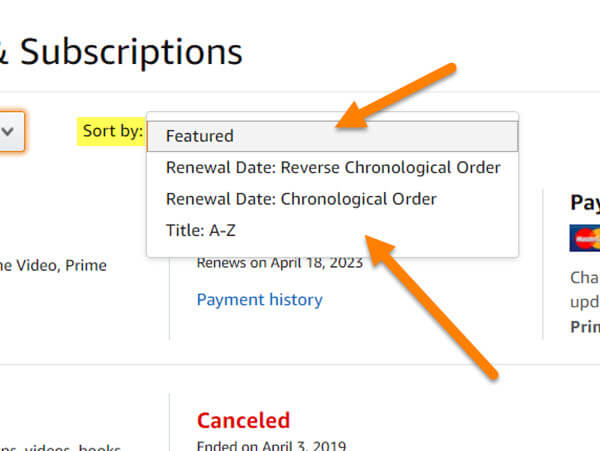Sort by Title: A-Z

click(x=332, y=230)
